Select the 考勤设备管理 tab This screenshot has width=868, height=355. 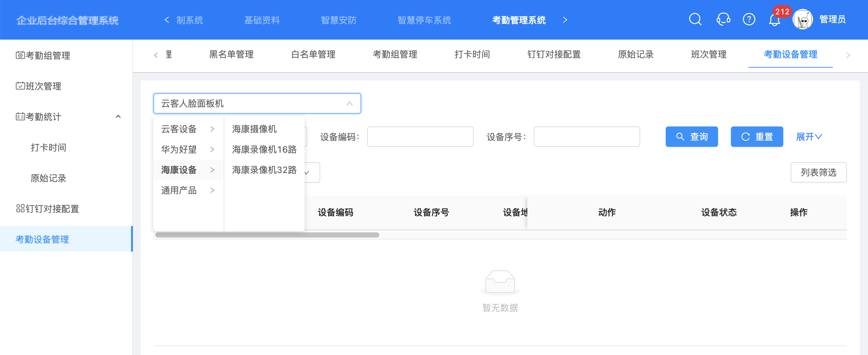click(790, 54)
